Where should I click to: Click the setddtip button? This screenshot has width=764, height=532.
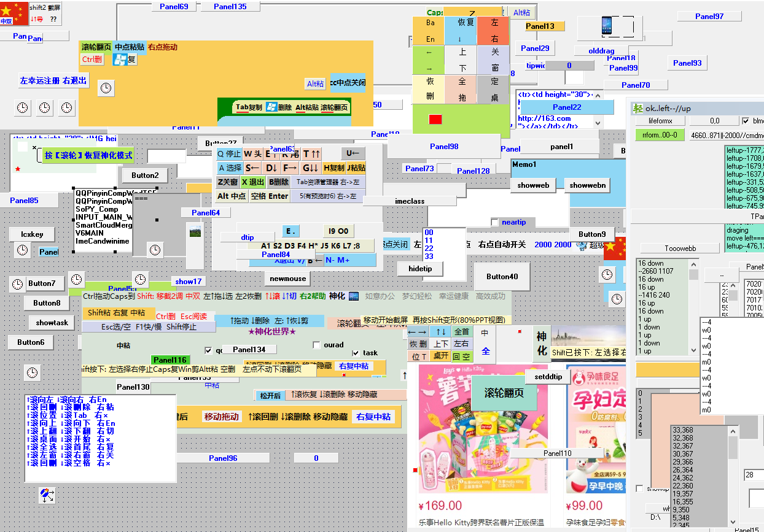click(548, 377)
